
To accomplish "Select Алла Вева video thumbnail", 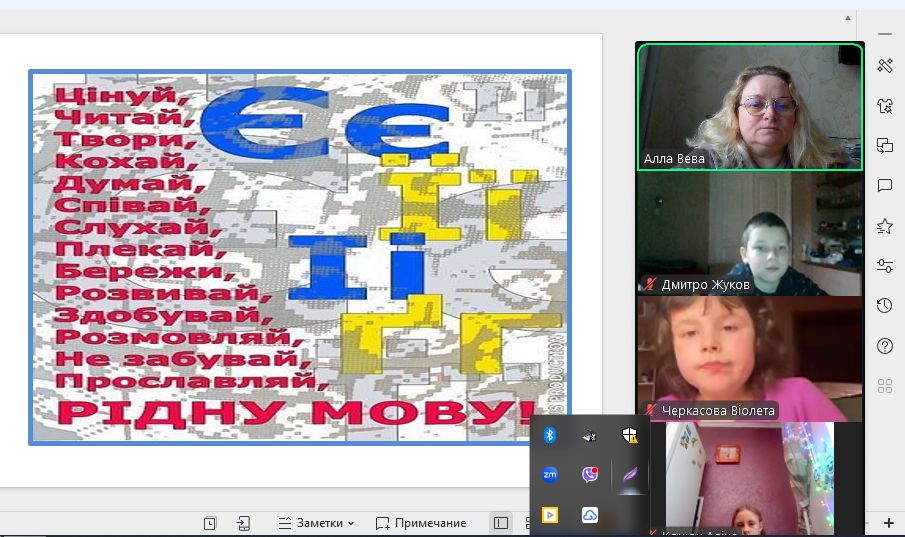I will point(749,107).
